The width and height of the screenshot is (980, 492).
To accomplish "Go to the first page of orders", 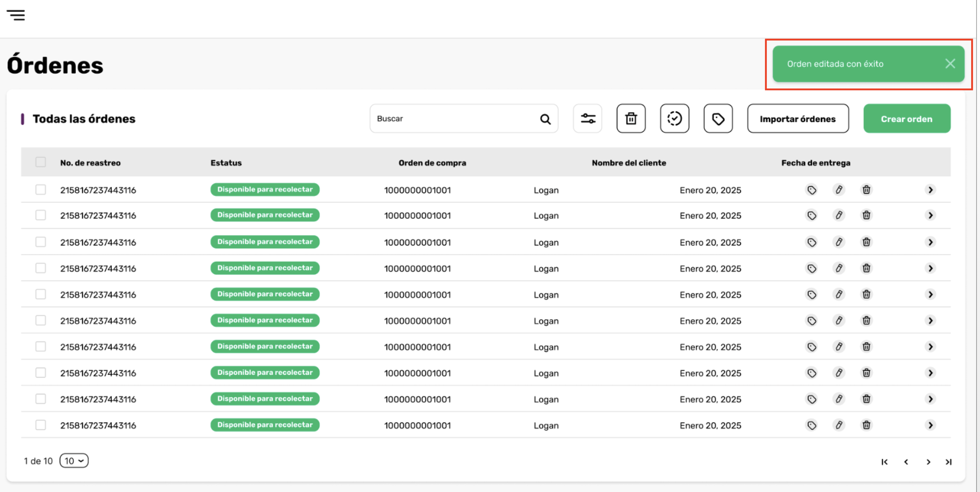I will pos(885,462).
